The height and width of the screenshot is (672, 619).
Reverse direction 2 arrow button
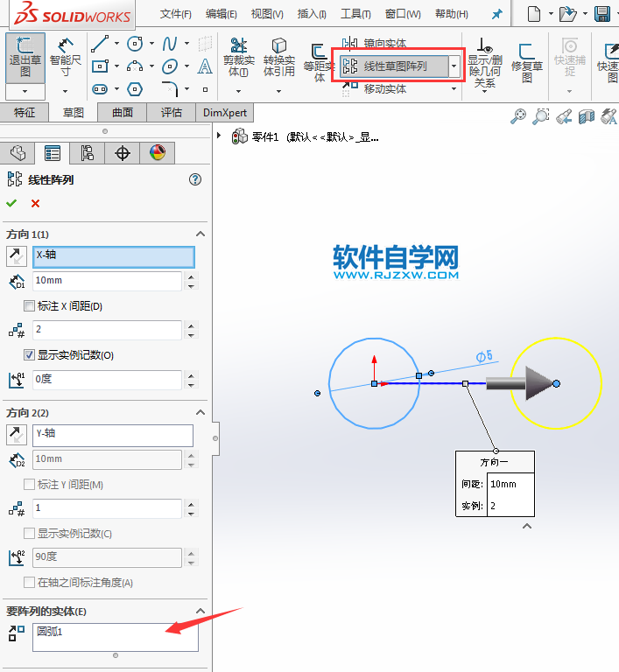(17, 435)
